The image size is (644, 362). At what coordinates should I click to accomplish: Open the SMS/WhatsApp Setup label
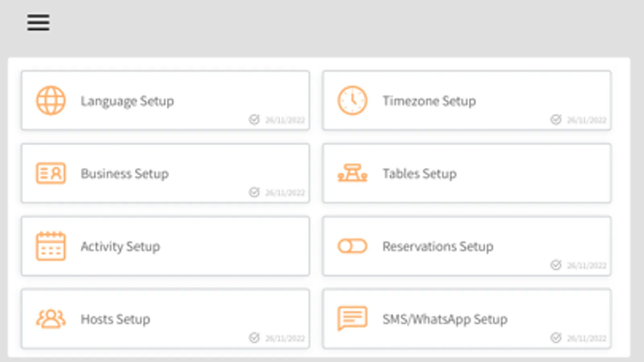point(445,319)
